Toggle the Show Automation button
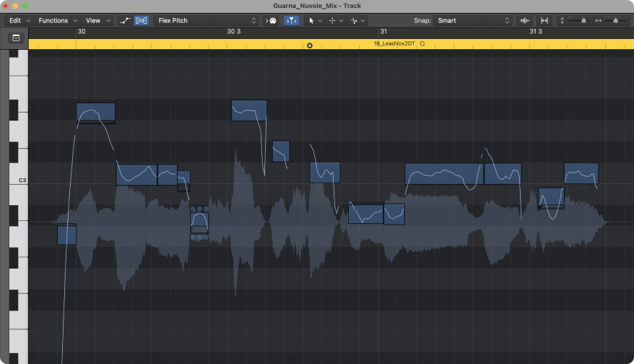This screenshot has width=634, height=364. (125, 21)
